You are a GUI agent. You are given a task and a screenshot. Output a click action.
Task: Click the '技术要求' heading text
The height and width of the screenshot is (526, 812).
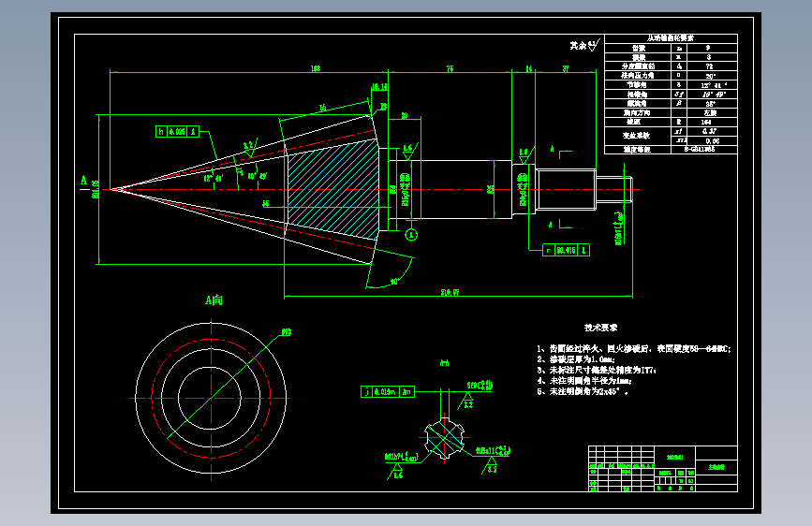pyautogui.click(x=600, y=328)
